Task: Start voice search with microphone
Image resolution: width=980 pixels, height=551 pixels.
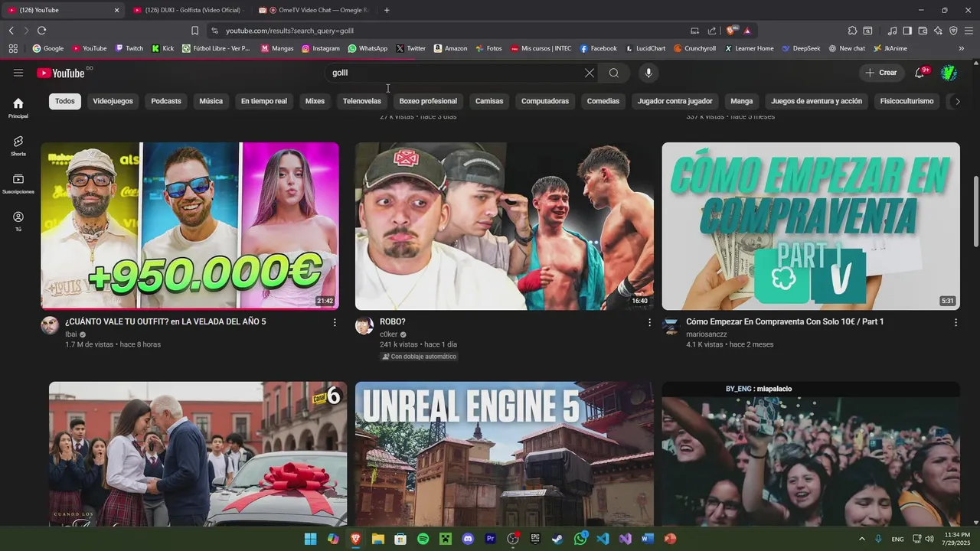Action: coord(648,73)
